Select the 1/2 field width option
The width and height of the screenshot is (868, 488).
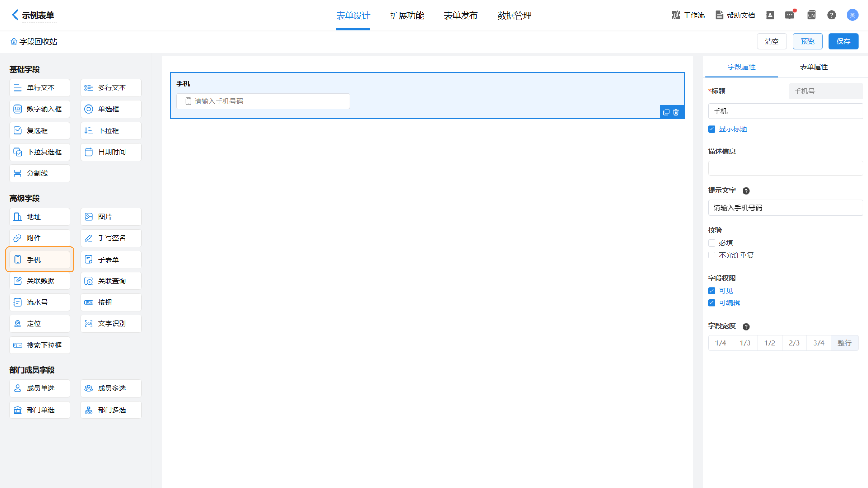[x=769, y=343]
